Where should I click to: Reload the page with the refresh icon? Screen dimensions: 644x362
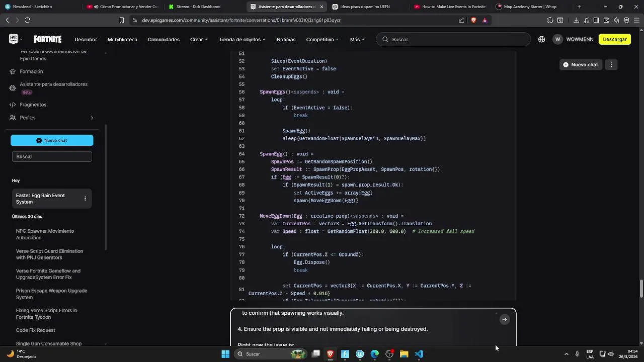pyautogui.click(x=27, y=20)
